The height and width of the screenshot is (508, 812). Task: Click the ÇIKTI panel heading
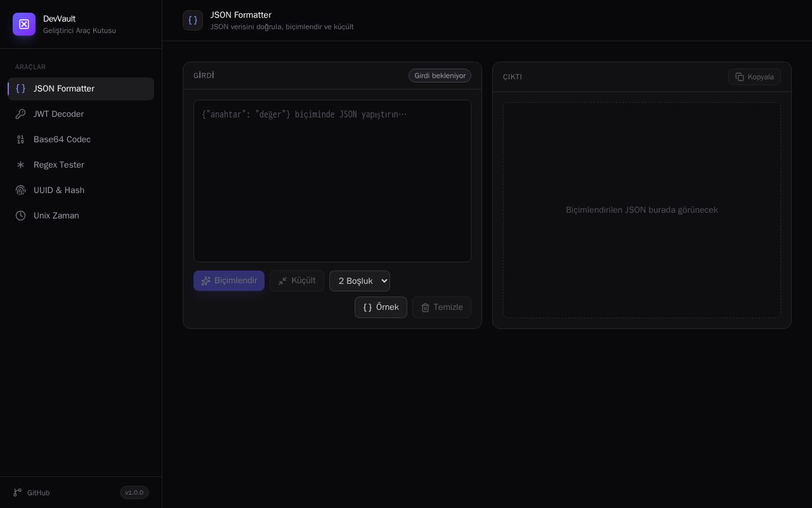tap(513, 77)
